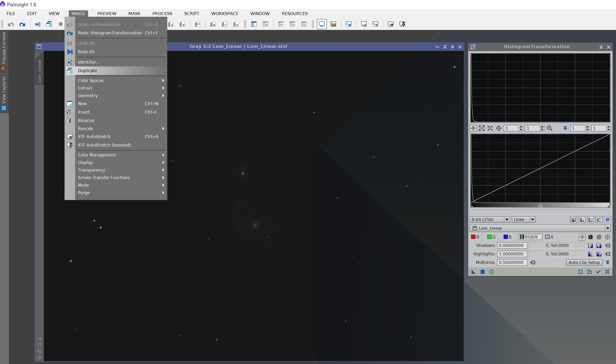
Task: Expand the Geometry submenu
Action: coord(116,95)
